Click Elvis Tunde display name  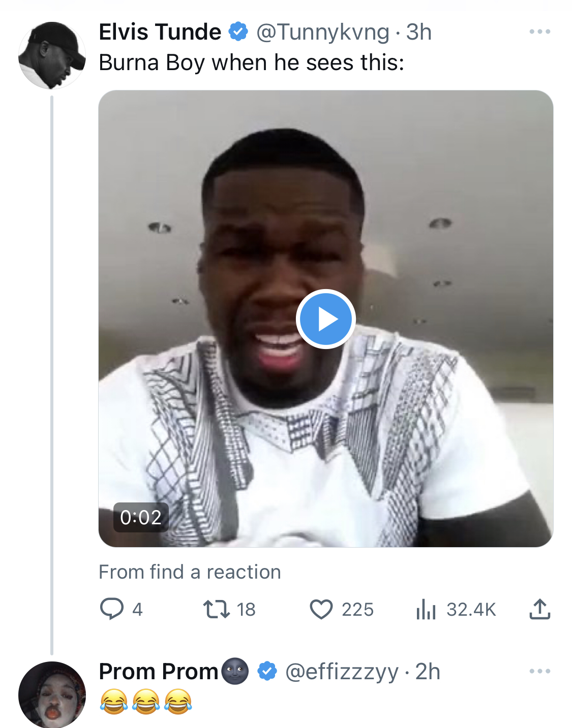[160, 32]
